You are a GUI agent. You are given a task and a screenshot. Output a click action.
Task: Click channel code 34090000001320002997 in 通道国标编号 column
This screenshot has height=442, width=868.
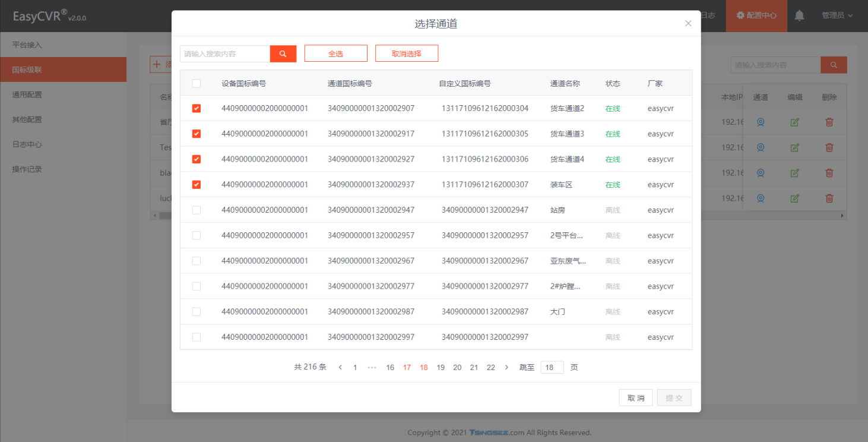pos(371,337)
